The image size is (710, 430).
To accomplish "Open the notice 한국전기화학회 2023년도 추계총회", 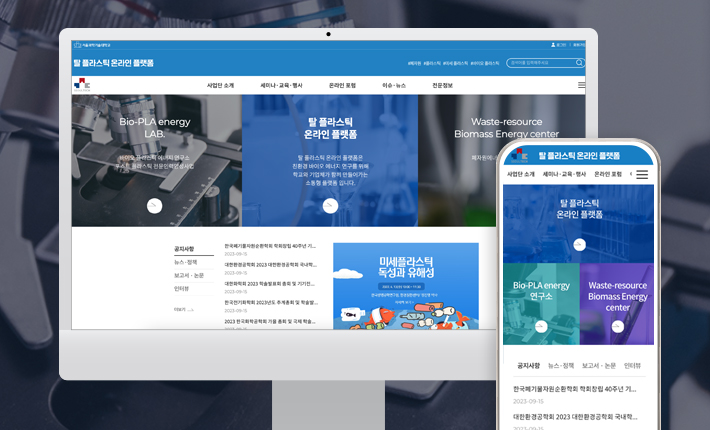I will (271, 302).
